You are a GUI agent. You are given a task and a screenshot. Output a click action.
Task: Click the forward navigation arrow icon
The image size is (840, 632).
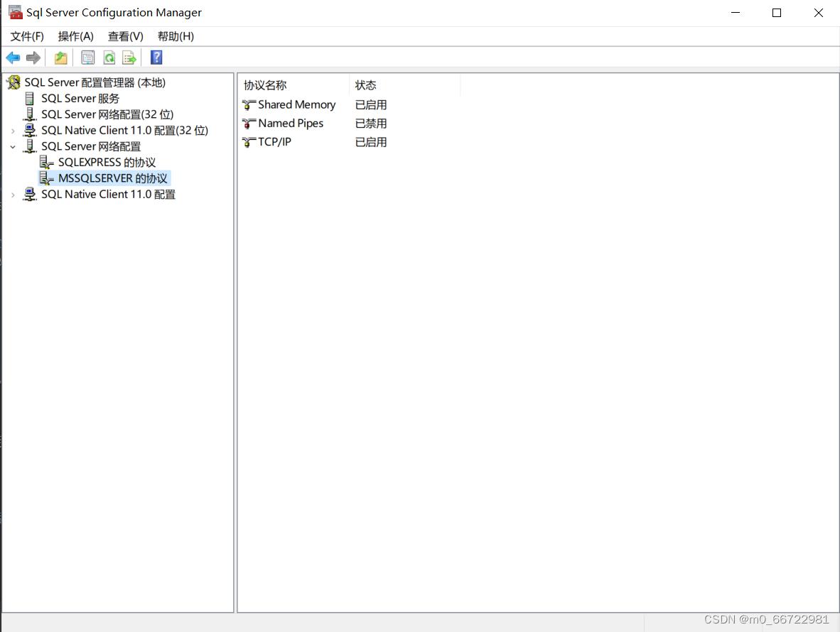[33, 58]
